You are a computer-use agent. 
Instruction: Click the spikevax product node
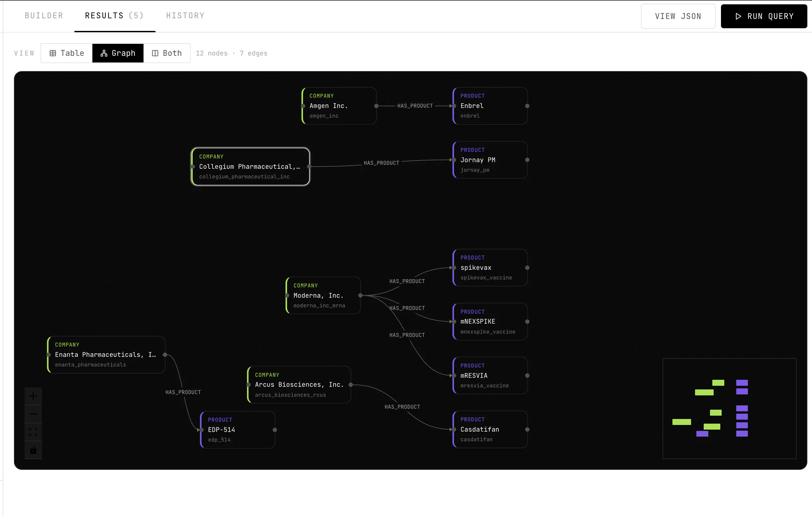490,268
